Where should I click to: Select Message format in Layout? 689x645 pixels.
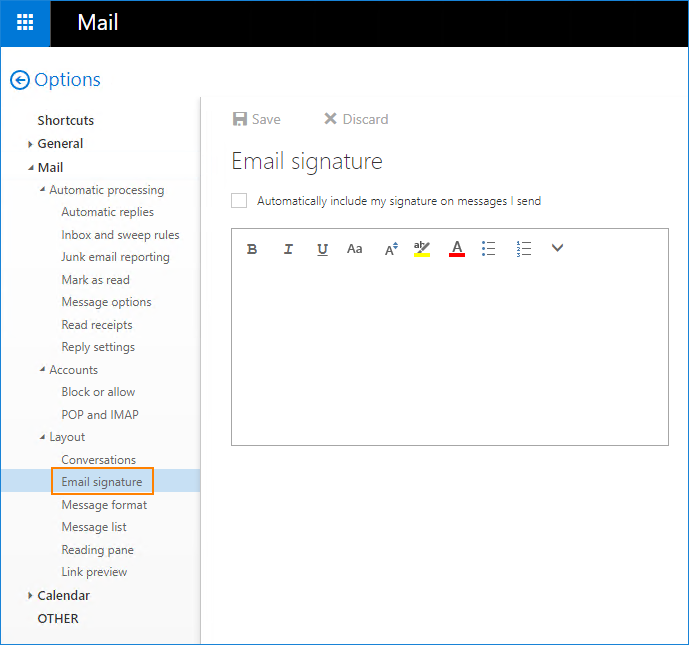(104, 505)
